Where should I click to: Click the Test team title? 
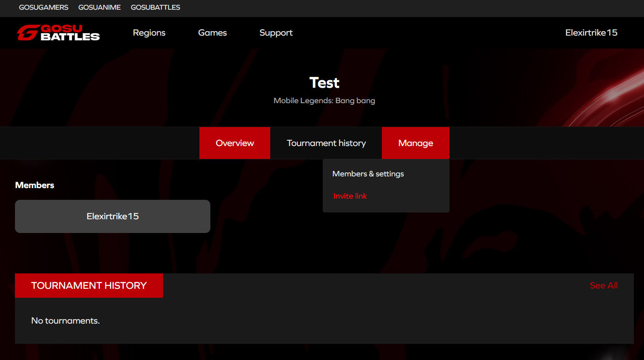pos(324,83)
